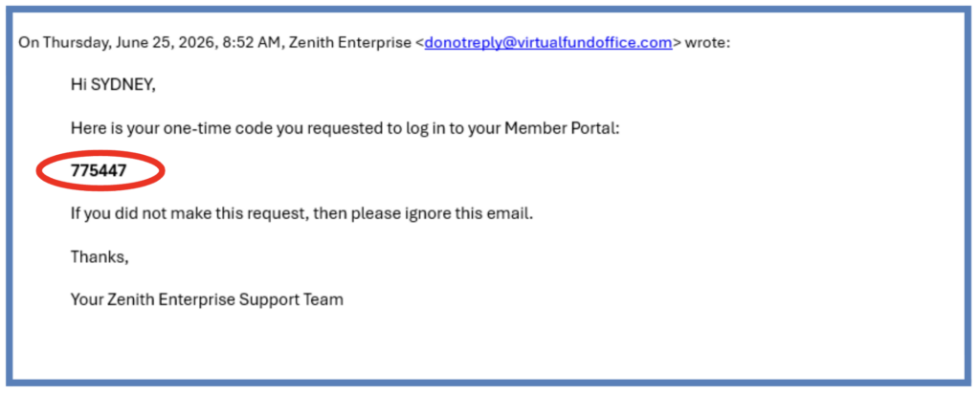980x395 pixels.
Task: Click the blank area below the signature
Action: pos(487,347)
